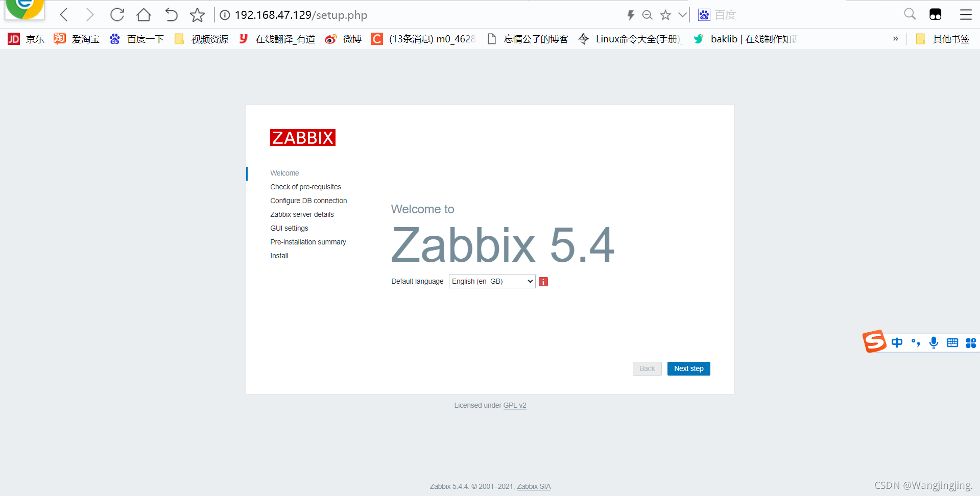Select the Configure DB connection step
Viewport: 980px width, 496px height.
[x=308, y=201]
